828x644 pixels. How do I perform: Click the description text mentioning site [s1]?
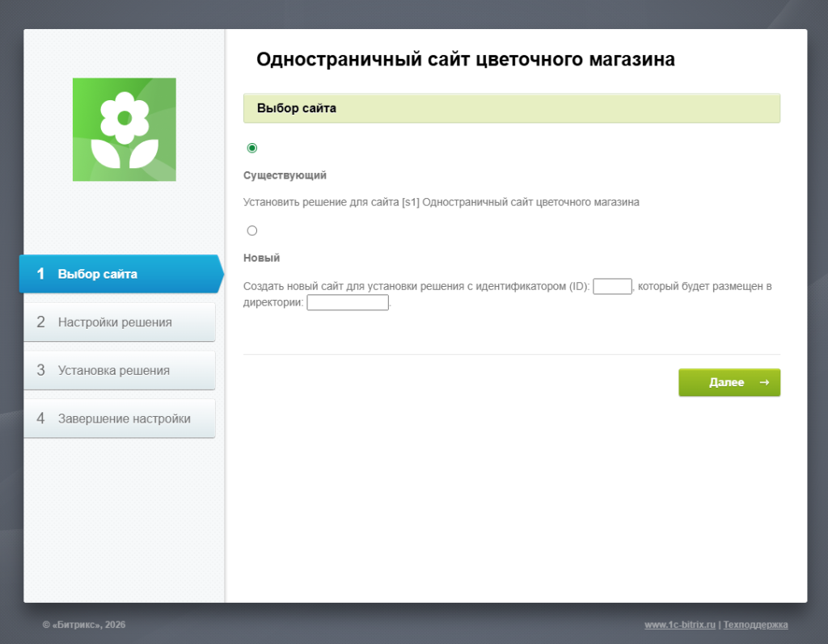pyautogui.click(x=441, y=203)
